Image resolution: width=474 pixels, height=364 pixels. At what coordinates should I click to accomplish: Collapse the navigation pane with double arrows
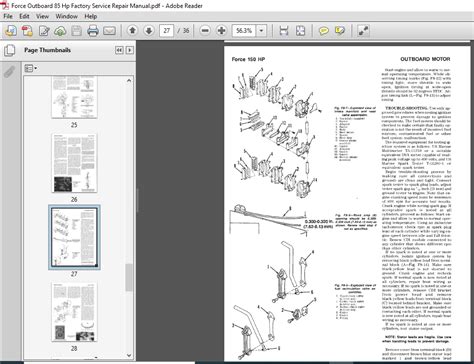(x=119, y=50)
